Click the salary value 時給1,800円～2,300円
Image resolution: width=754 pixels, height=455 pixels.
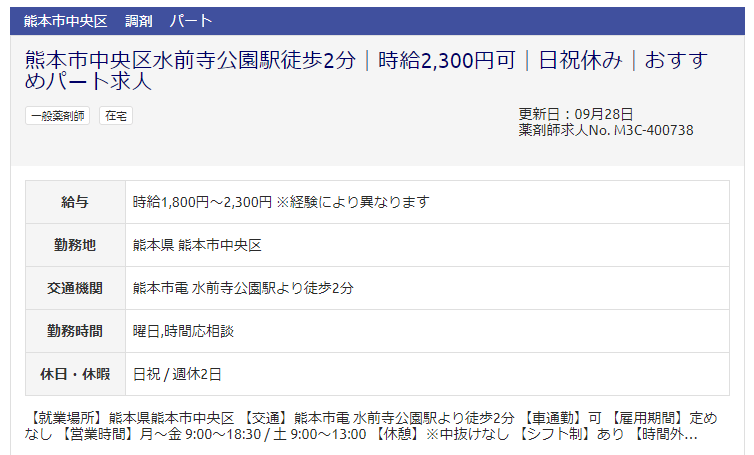click(x=202, y=202)
